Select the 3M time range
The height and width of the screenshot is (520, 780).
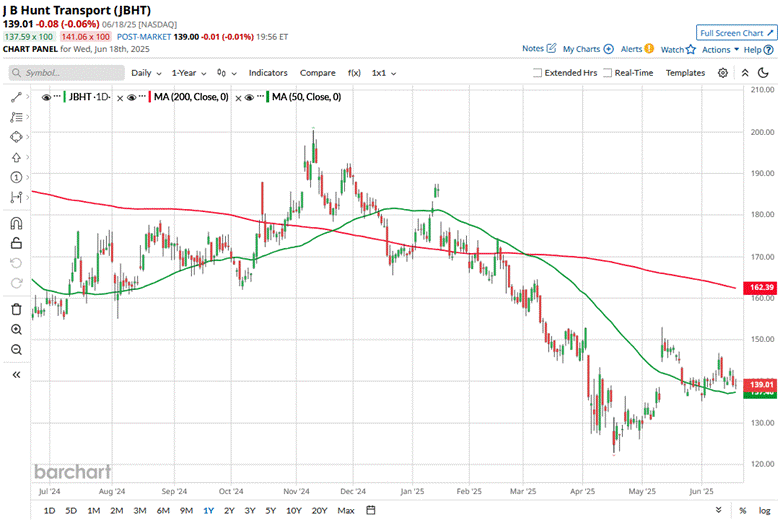pyautogui.click(x=140, y=511)
